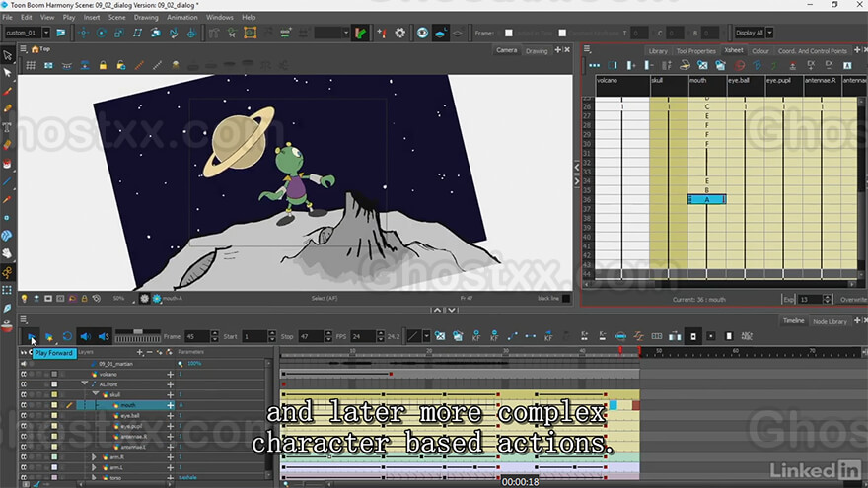Toggle visibility of the mouth layer
The image size is (868, 488).
point(24,405)
